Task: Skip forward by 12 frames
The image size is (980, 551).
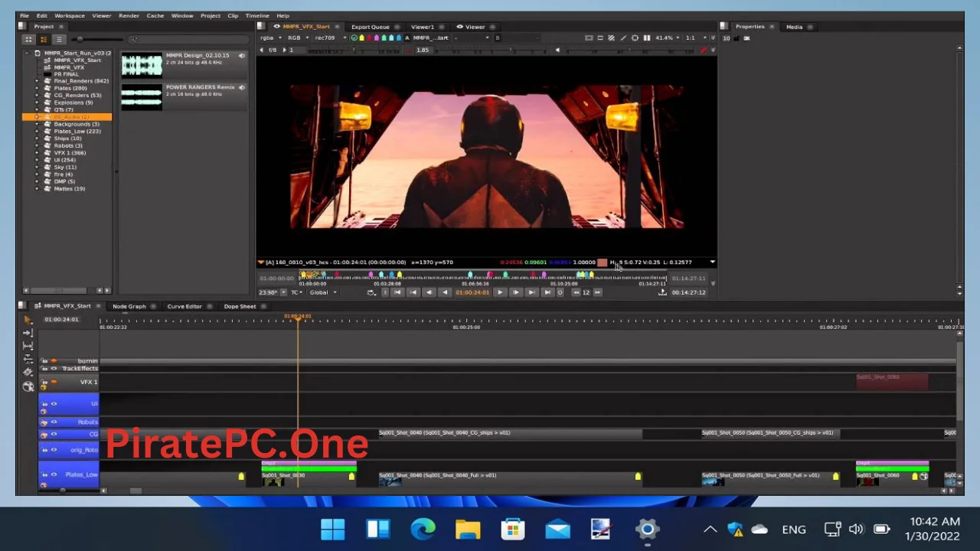Action: pos(598,292)
